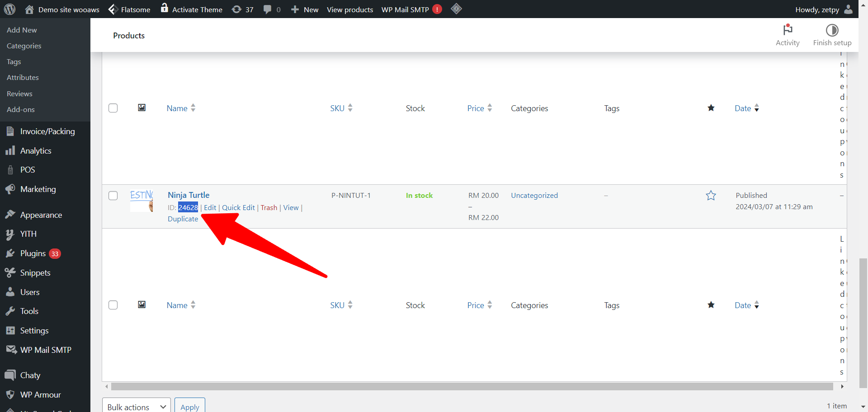Viewport: 868px width, 412px height.
Task: Open Attributes in the sidebar
Action: click(23, 77)
